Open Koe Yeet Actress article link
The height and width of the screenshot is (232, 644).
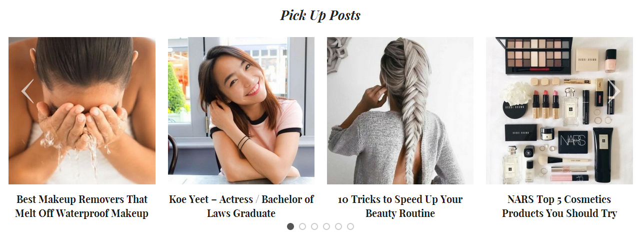(241, 206)
